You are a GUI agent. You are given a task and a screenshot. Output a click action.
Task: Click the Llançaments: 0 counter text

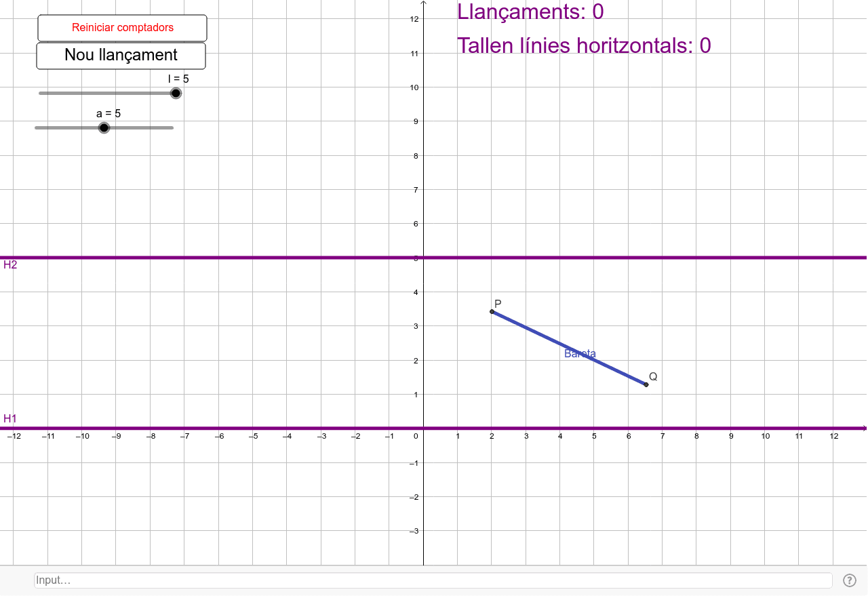530,12
